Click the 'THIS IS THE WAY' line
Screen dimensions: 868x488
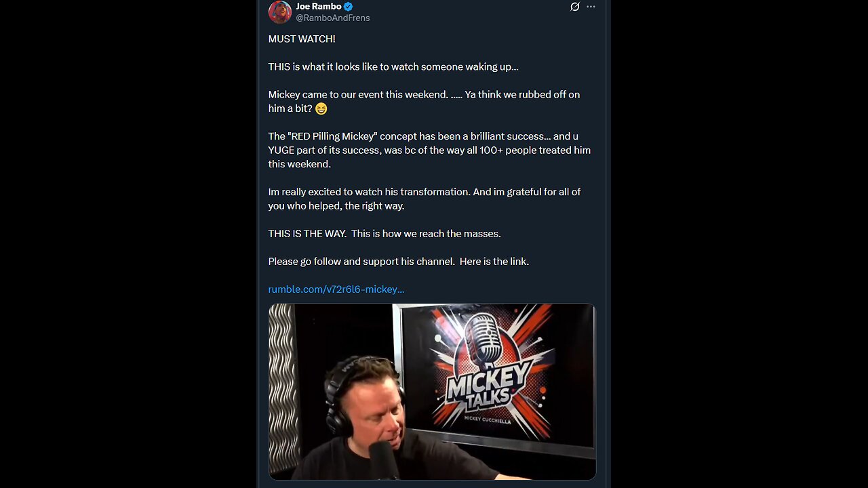click(x=384, y=234)
